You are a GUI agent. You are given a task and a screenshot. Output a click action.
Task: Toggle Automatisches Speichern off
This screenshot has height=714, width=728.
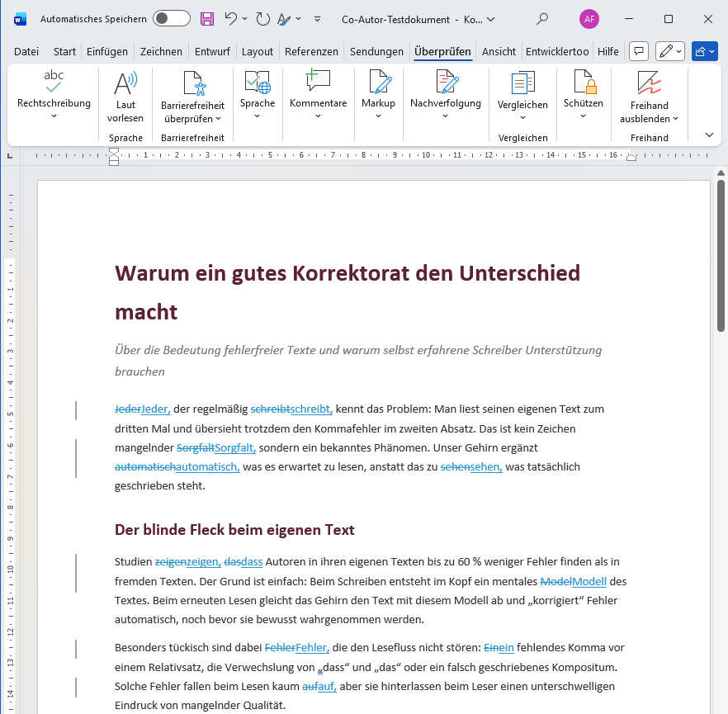coord(171,18)
